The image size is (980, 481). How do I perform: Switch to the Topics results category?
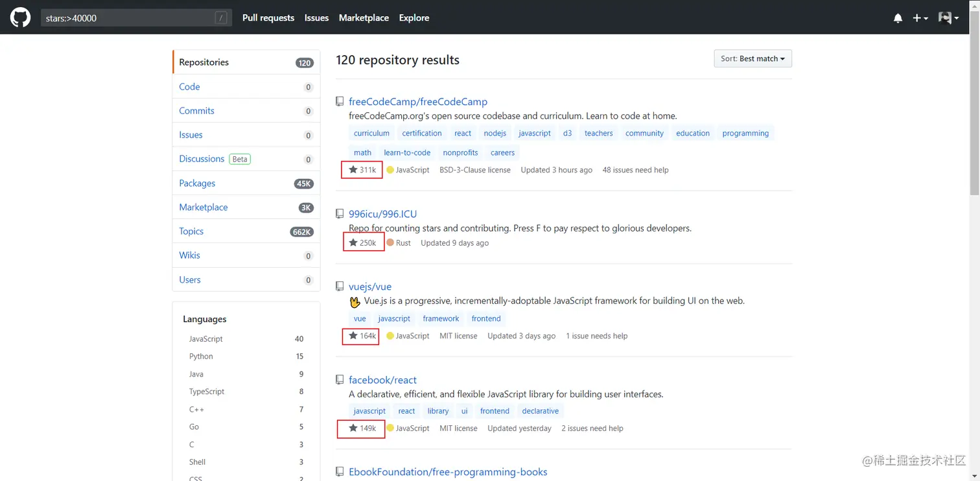[191, 231]
